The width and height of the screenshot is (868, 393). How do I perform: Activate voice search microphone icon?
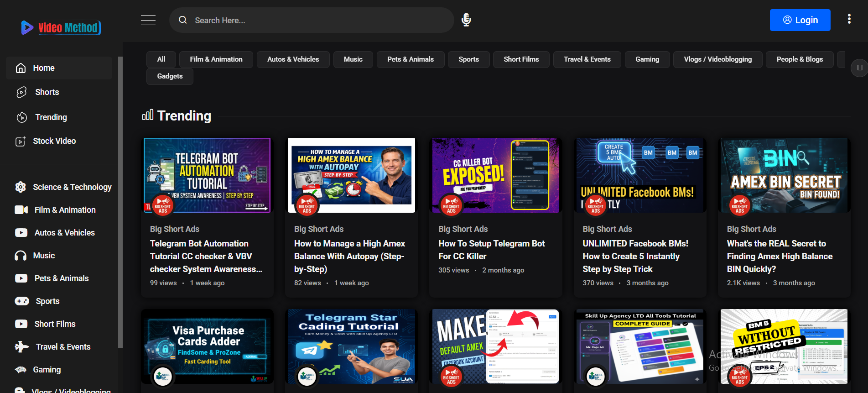point(466,20)
